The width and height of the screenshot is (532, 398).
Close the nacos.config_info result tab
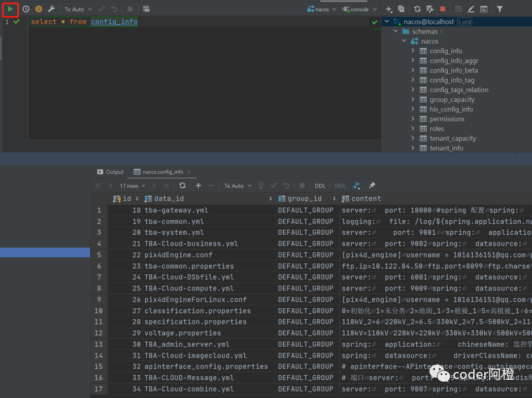point(189,172)
